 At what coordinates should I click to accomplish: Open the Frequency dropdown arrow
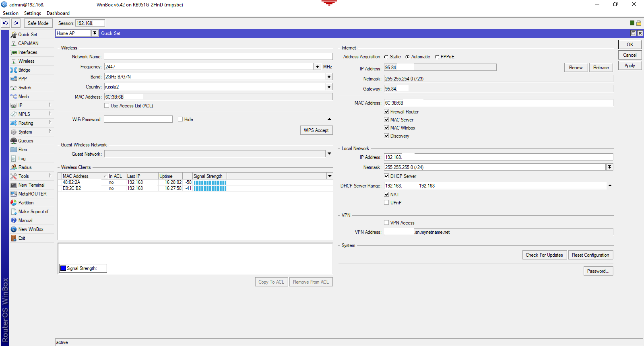point(318,67)
